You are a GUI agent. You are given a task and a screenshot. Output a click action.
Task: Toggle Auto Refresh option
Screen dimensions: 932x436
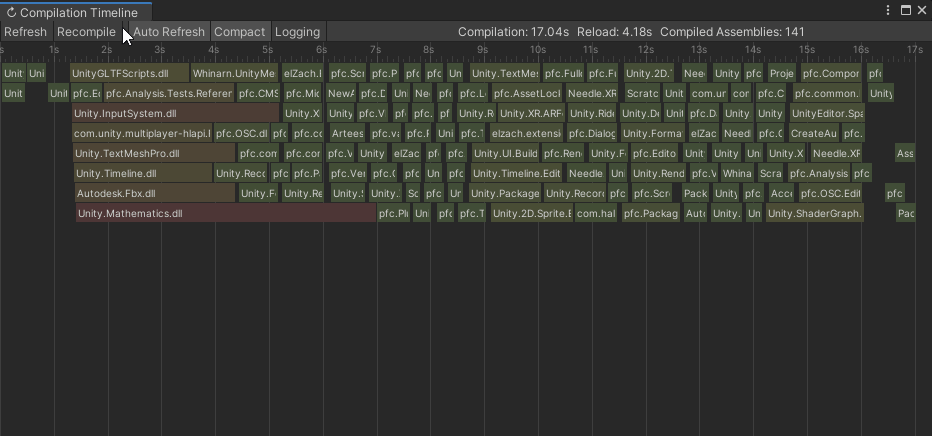click(169, 32)
